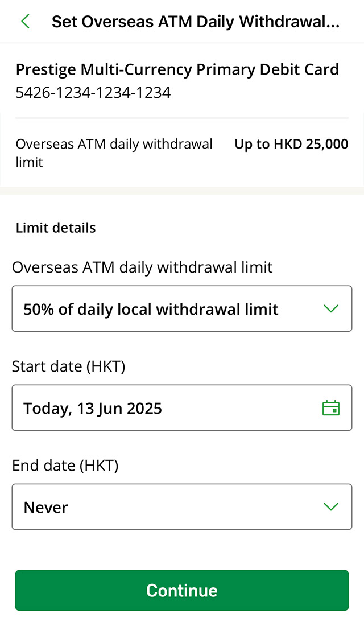Tap the withdrawal limit label beside HKD amount

pyautogui.click(x=114, y=153)
